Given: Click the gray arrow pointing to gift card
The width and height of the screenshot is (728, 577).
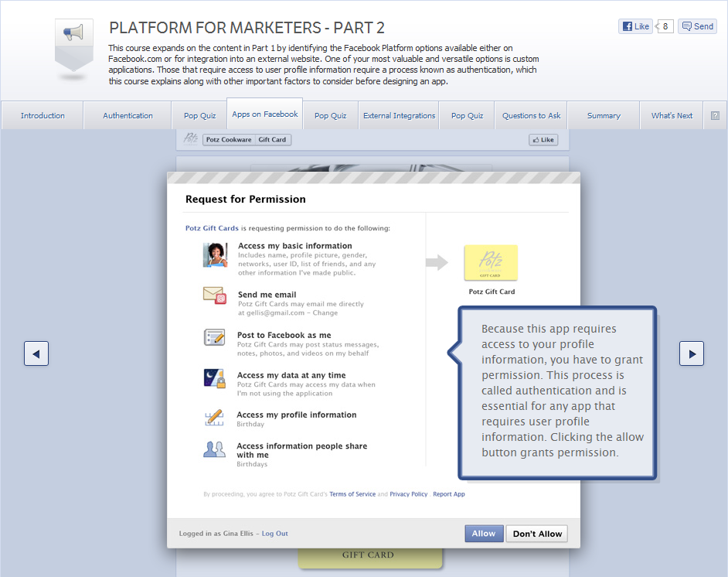Looking at the screenshot, I should [437, 262].
